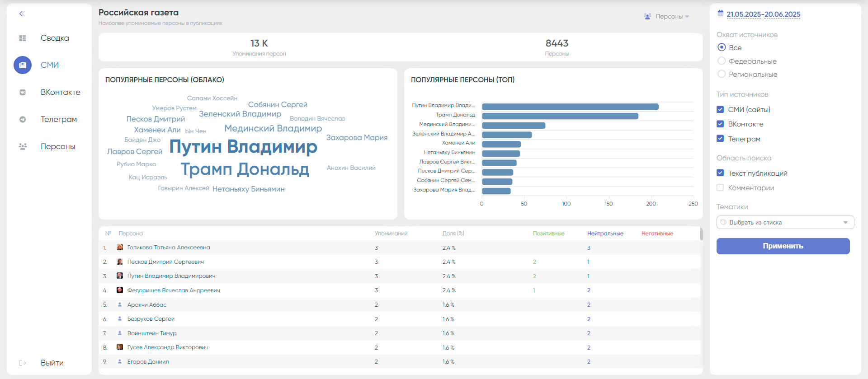This screenshot has height=379, width=868.
Task: Open Песков Дмитрий Сергеевич table link
Action: 165,262
